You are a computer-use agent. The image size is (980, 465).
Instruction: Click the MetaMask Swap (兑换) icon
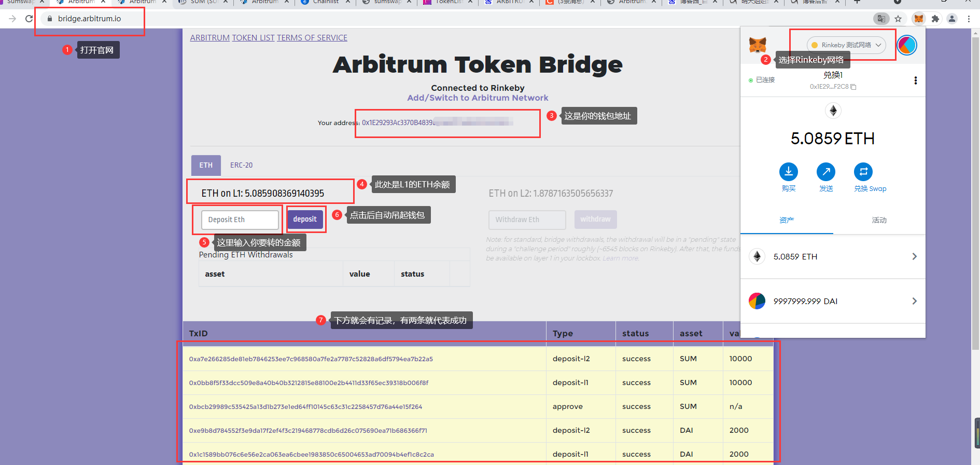click(x=863, y=172)
